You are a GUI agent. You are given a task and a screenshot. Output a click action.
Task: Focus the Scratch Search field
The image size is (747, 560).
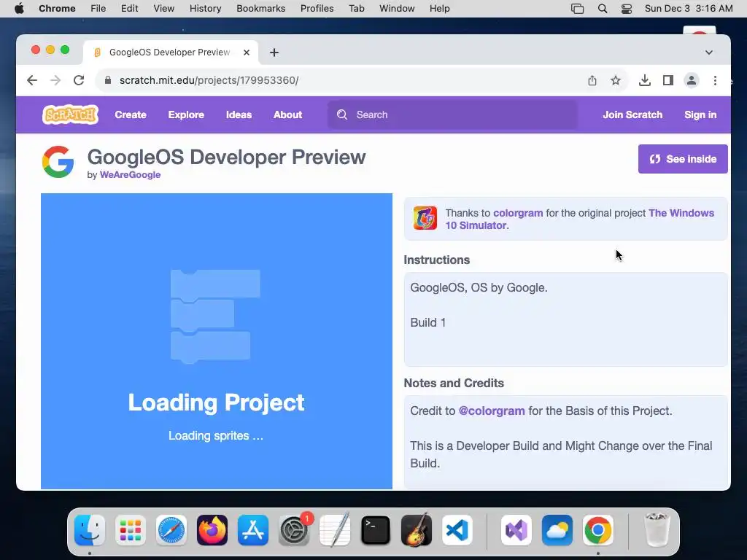(x=452, y=114)
